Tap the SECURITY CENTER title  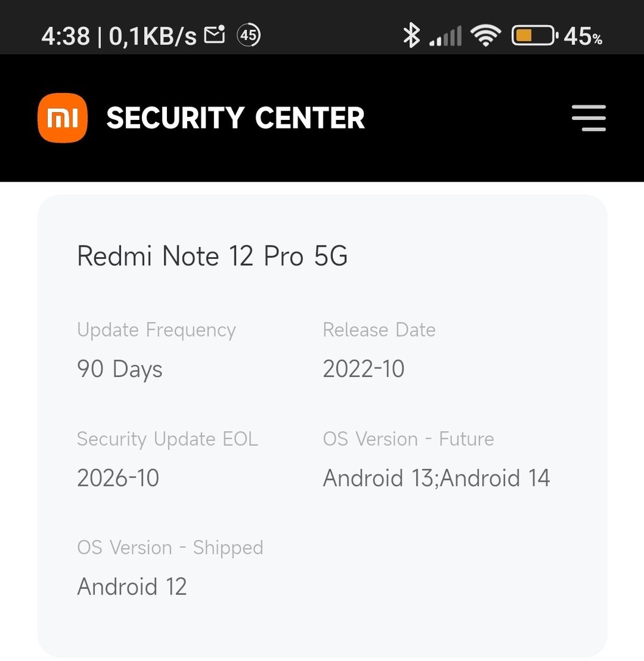pos(235,118)
